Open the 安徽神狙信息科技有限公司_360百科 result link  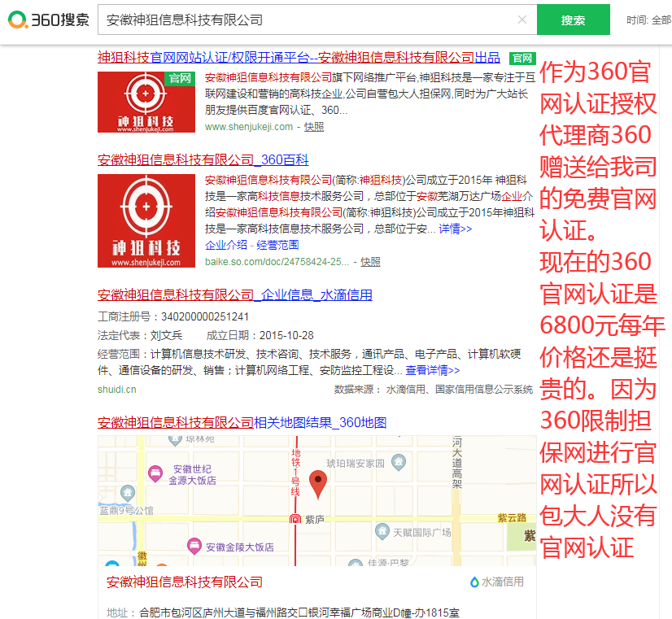[x=203, y=159]
